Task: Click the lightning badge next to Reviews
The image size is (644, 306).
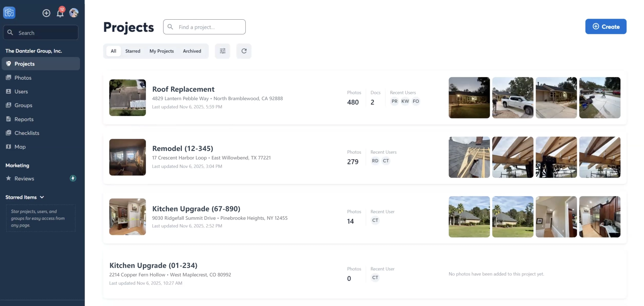Action: click(x=73, y=178)
